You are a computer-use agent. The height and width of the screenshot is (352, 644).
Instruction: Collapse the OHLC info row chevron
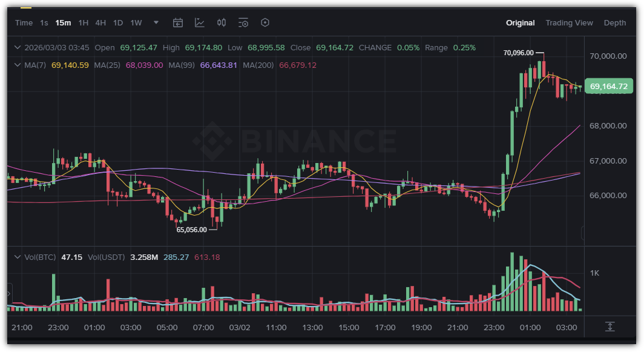17,48
